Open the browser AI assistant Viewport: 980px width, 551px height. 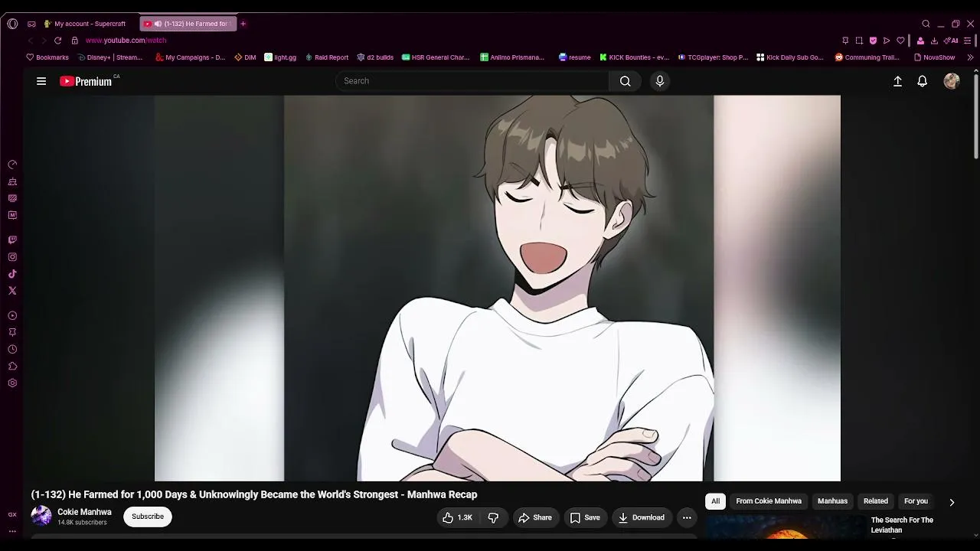[x=951, y=41]
